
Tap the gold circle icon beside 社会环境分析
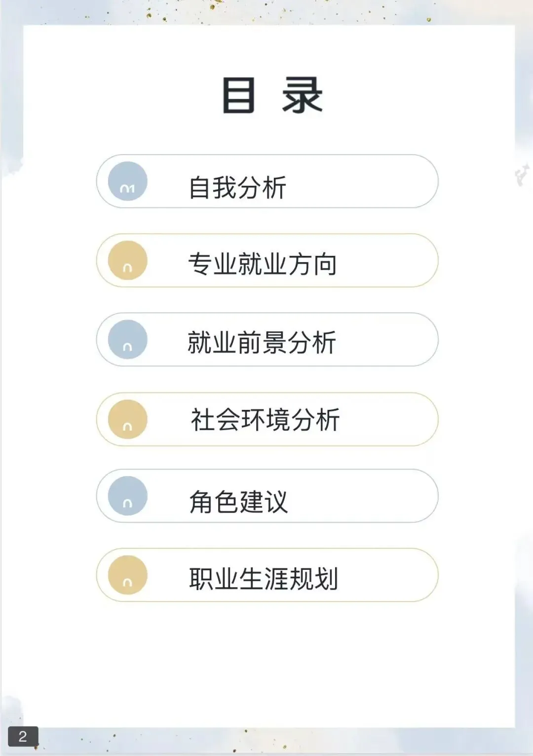click(128, 419)
